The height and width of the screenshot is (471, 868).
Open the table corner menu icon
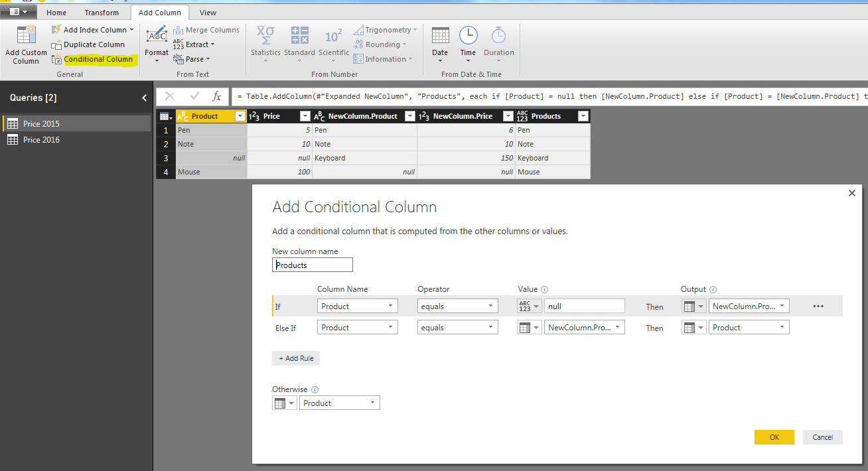[165, 116]
